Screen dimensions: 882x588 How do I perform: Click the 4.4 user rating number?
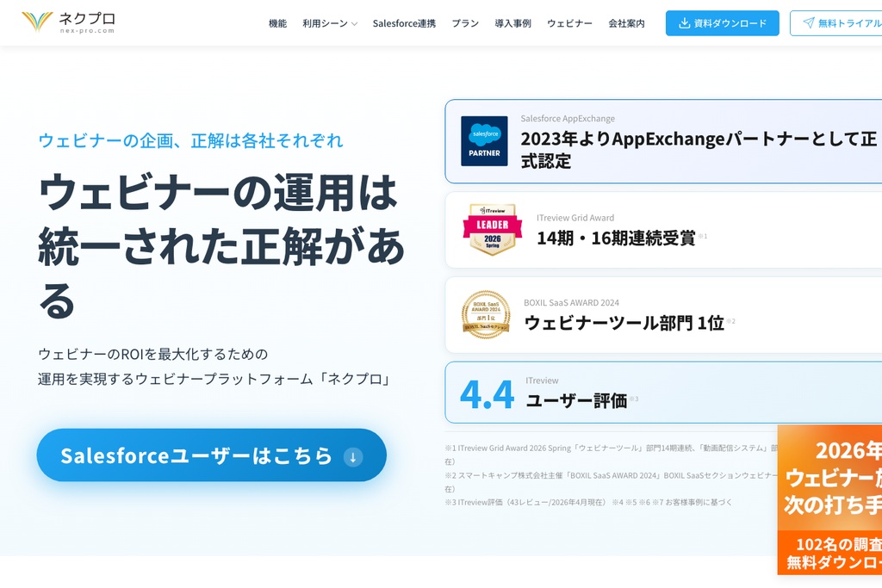(488, 394)
